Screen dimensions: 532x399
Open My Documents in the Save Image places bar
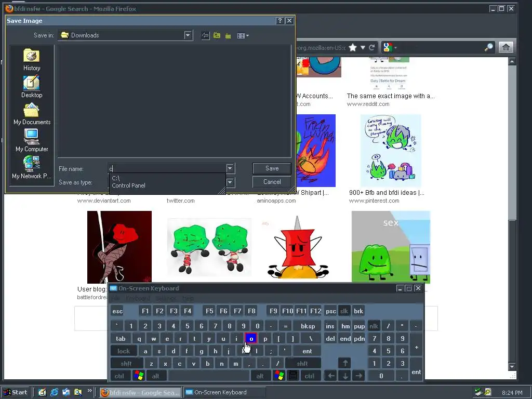(x=32, y=114)
